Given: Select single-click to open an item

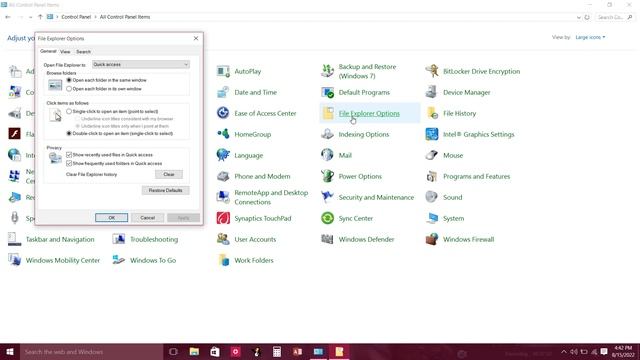Looking at the screenshot, I should point(69,111).
